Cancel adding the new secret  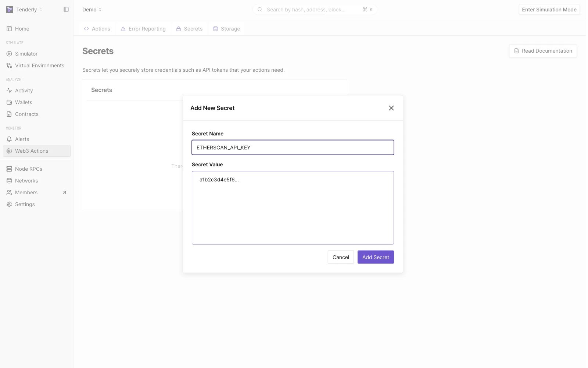(341, 257)
